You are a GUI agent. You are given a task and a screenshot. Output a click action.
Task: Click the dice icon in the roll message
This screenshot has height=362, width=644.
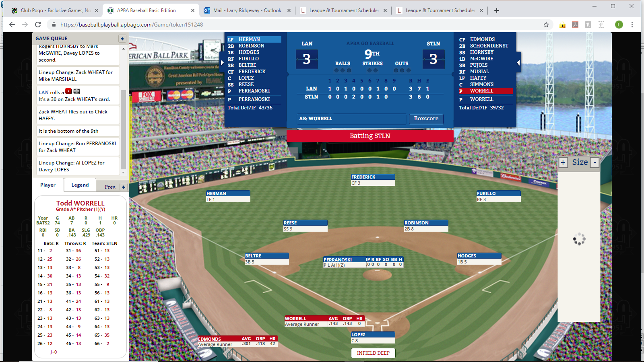77,91
